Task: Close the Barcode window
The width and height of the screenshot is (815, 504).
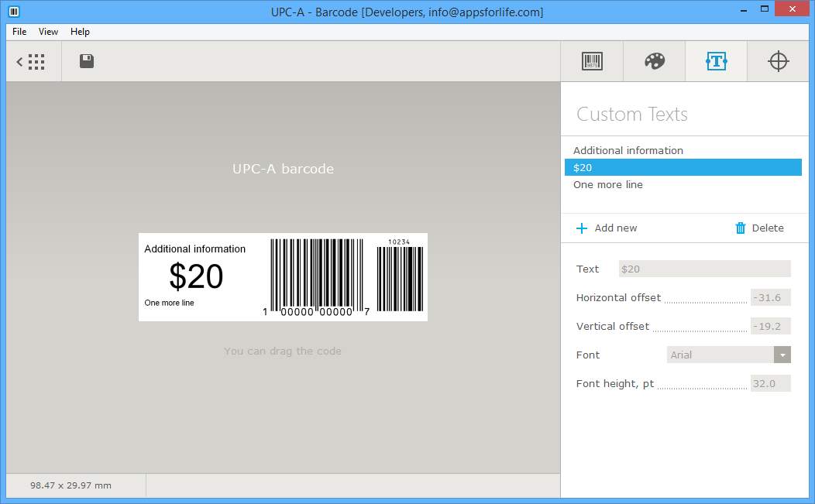Action: pos(792,9)
